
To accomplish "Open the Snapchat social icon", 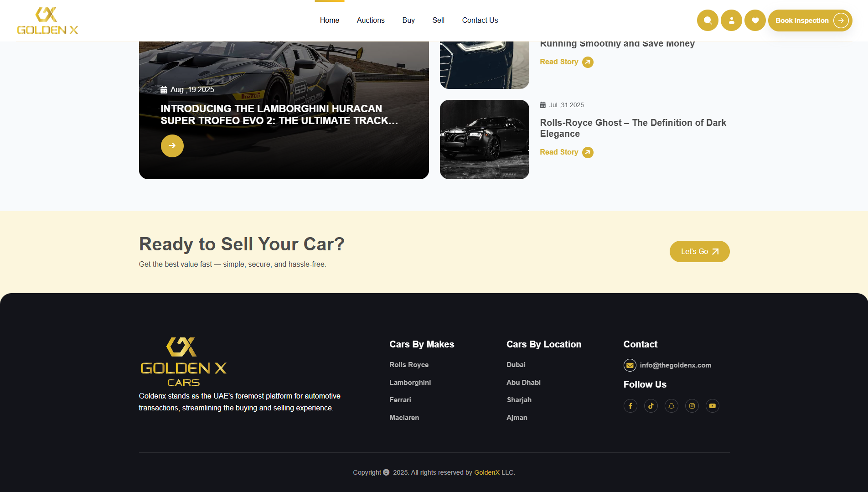I will tap(672, 406).
